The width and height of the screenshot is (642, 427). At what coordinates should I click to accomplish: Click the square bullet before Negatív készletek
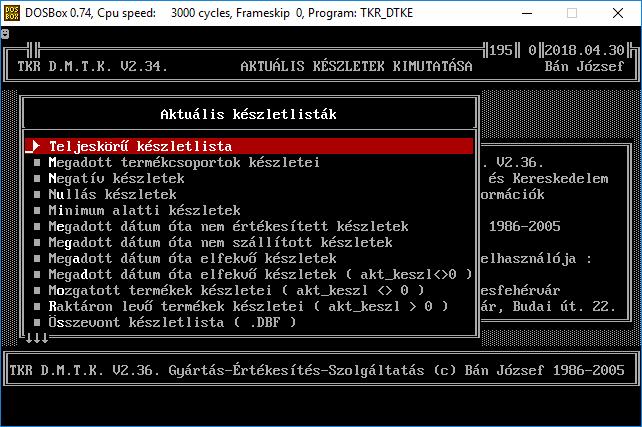pos(37,178)
